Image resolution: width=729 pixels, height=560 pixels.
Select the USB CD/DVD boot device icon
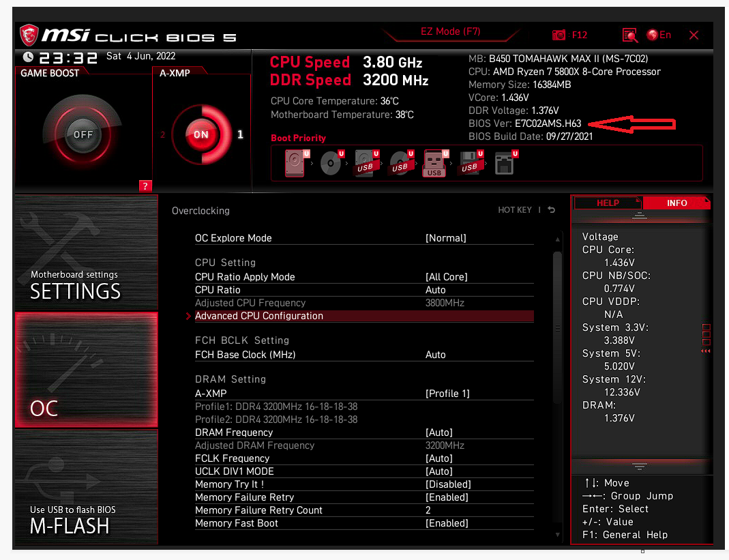(401, 163)
